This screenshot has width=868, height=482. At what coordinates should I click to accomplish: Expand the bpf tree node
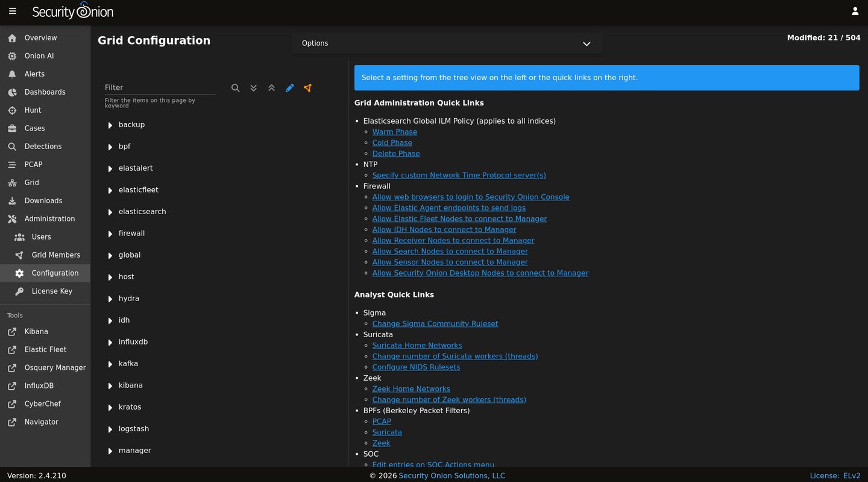coord(110,147)
